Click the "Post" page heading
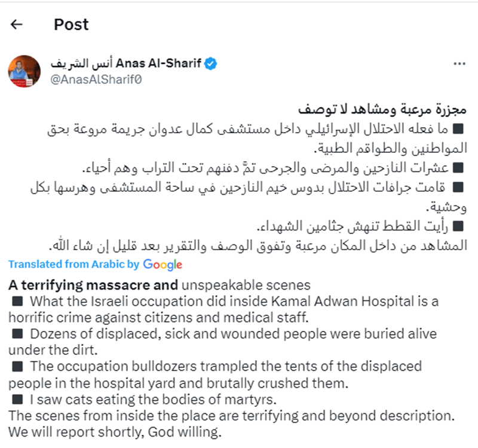478x448 pixels. (x=71, y=24)
